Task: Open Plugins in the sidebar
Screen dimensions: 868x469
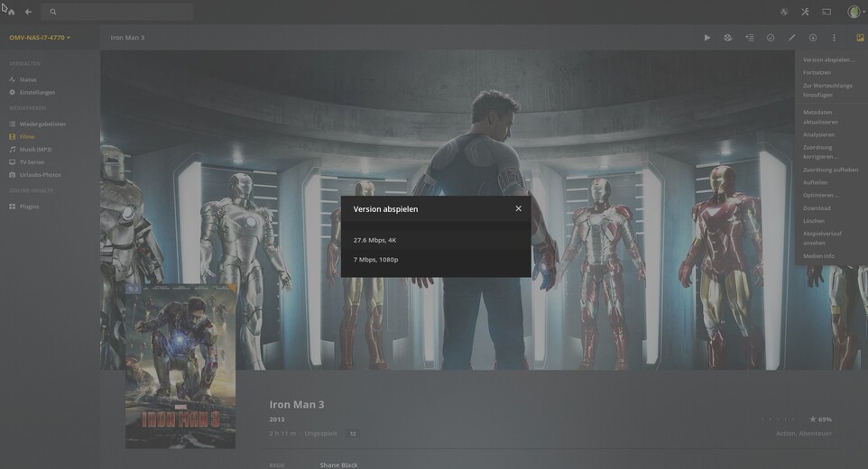Action: pyautogui.click(x=29, y=207)
